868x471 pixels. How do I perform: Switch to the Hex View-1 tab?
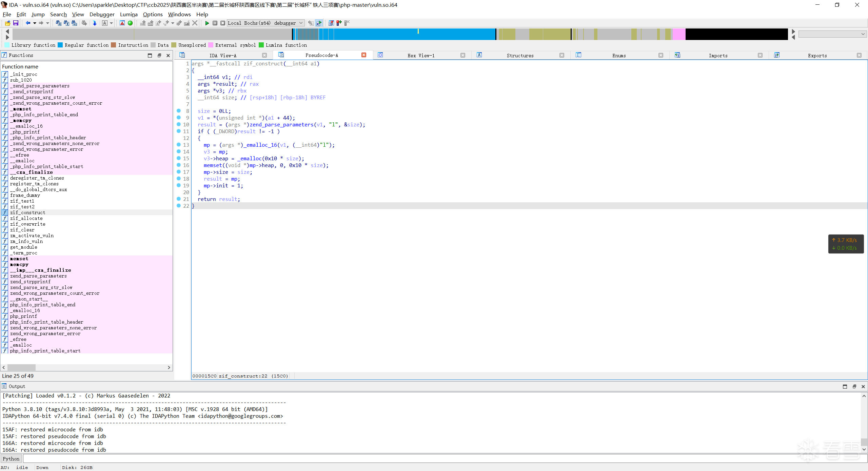click(421, 55)
